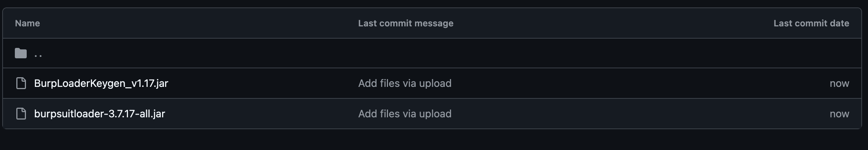Click 'Add files via upload' in second row

[405, 83]
